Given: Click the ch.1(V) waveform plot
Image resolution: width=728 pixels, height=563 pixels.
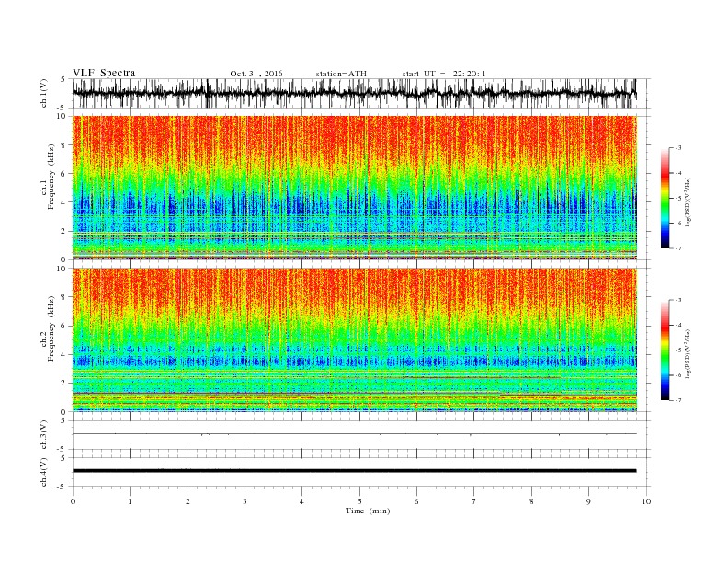Looking at the screenshot, I should [361, 93].
